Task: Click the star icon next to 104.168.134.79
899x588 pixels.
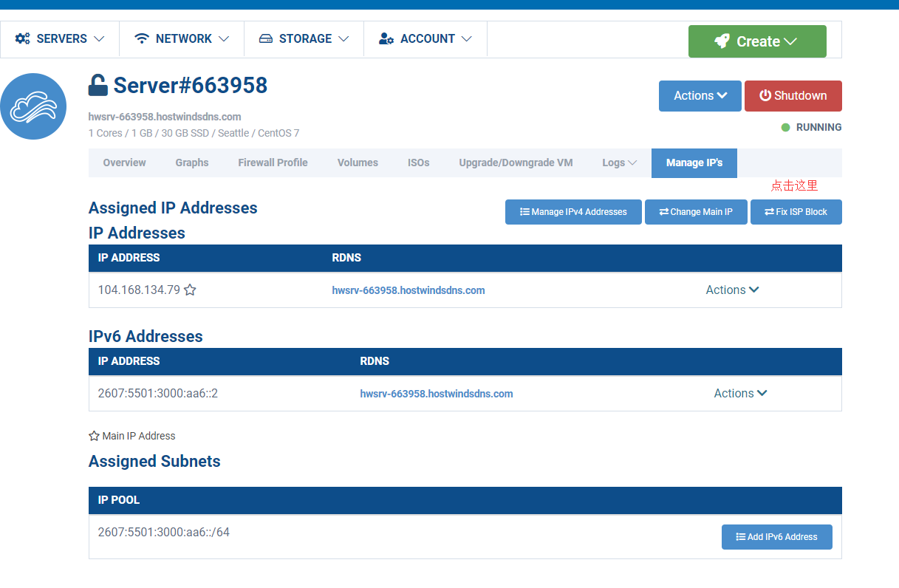Action: [190, 290]
